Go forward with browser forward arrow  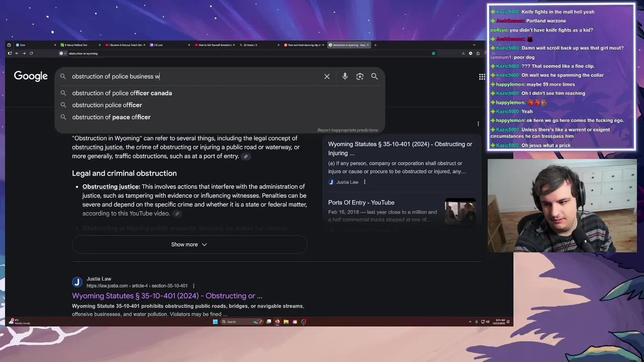(24, 53)
